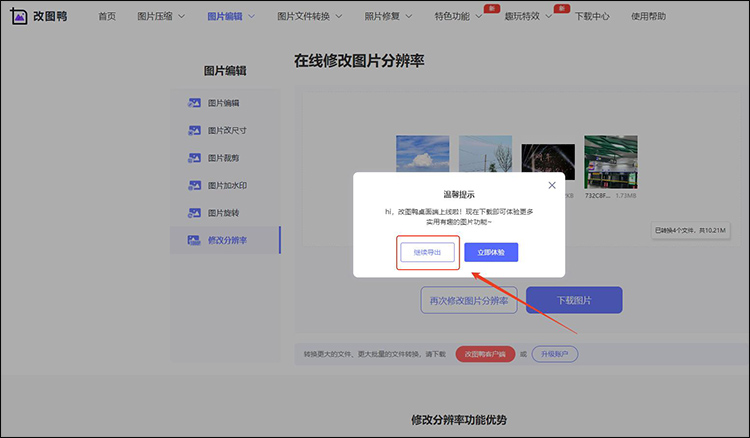The height and width of the screenshot is (438, 750).
Task: Expand the 图片压缩 dropdown chevron
Action: (182, 16)
